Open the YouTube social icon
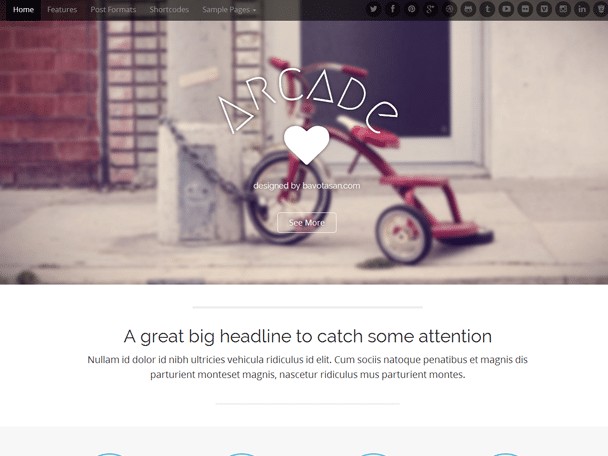The image size is (608, 456). coord(506,9)
